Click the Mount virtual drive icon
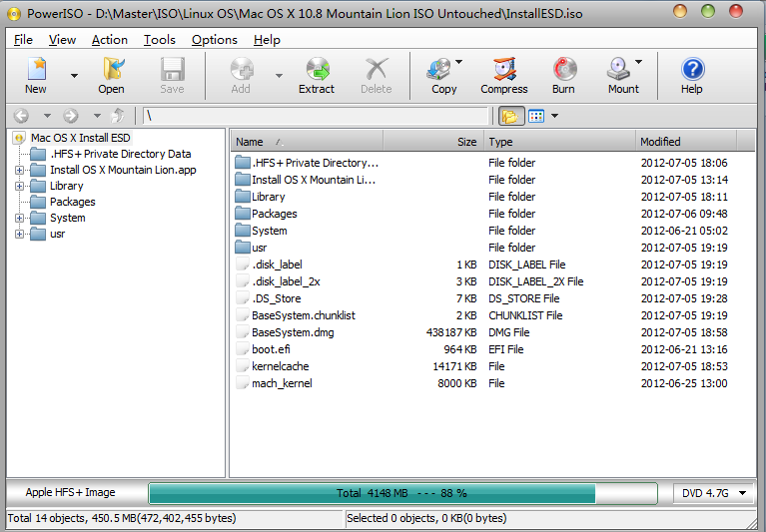The width and height of the screenshot is (766, 532). coord(619,69)
